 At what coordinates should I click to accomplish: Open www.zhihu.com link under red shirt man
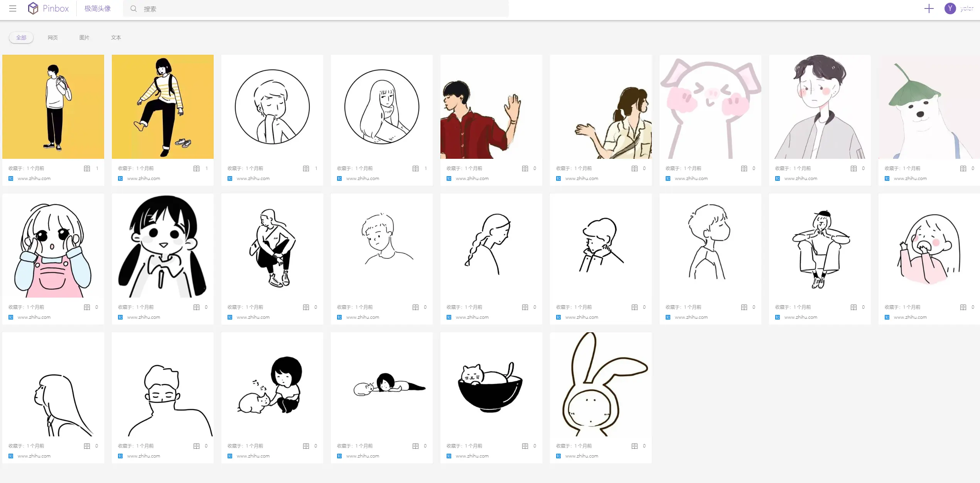pos(472,178)
